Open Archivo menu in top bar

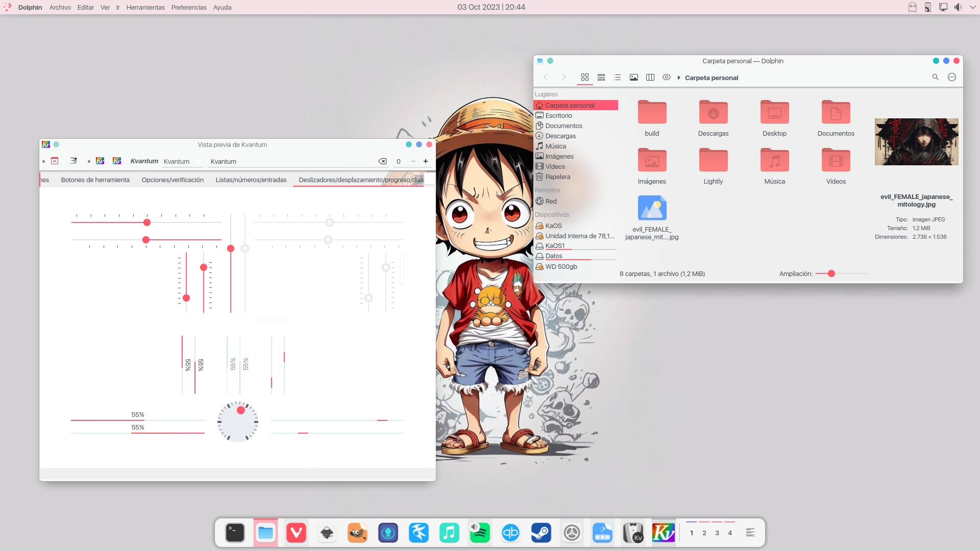pyautogui.click(x=60, y=7)
